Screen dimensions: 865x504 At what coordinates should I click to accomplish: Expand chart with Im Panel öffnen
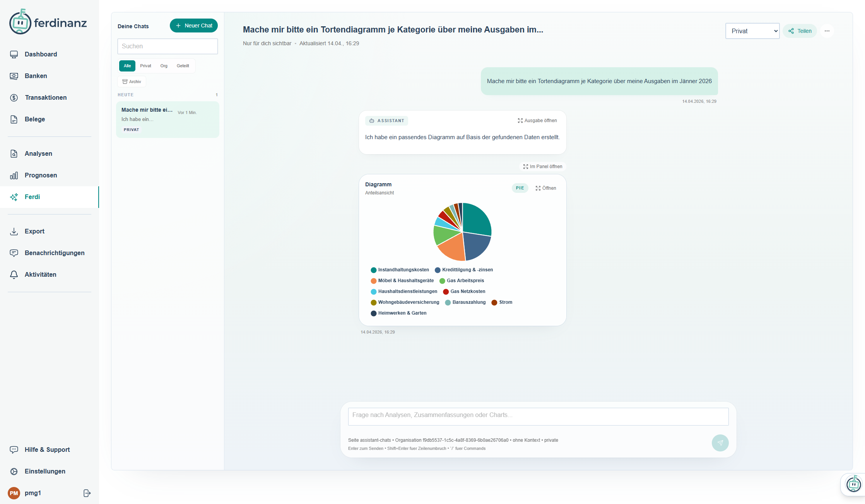pyautogui.click(x=543, y=167)
